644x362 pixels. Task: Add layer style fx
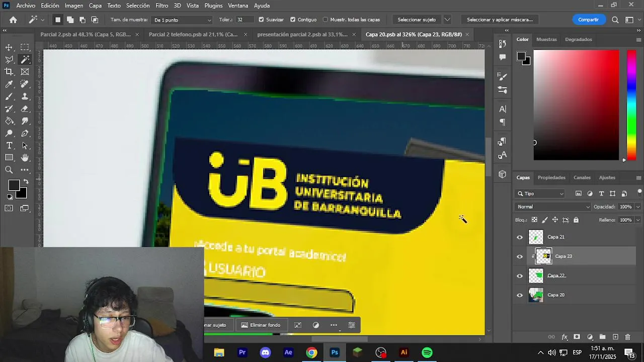point(565,337)
